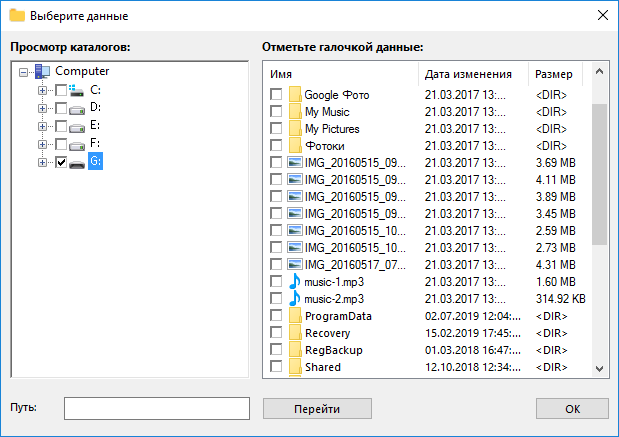Click the ProgramData folder icon
This screenshot has width=619, height=437.
pyautogui.click(x=295, y=316)
